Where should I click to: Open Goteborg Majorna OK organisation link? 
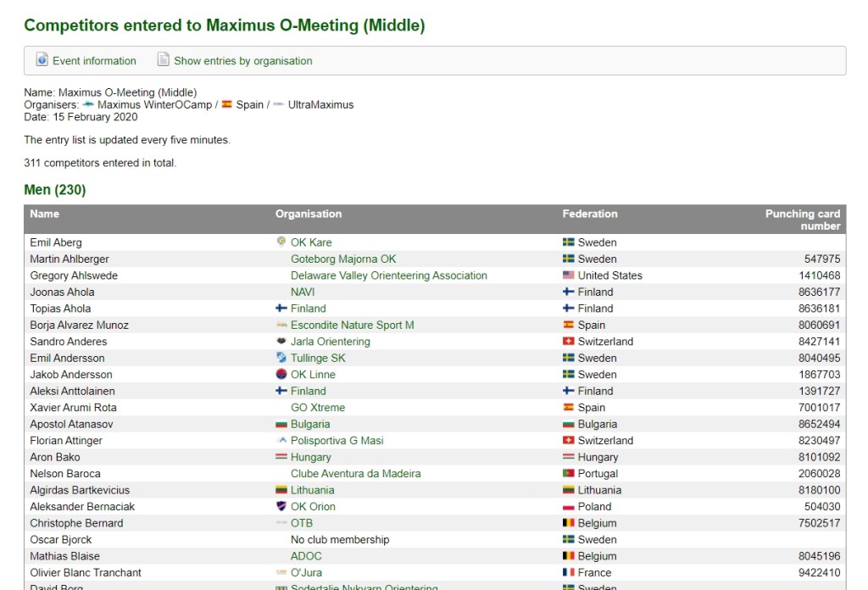pos(343,259)
